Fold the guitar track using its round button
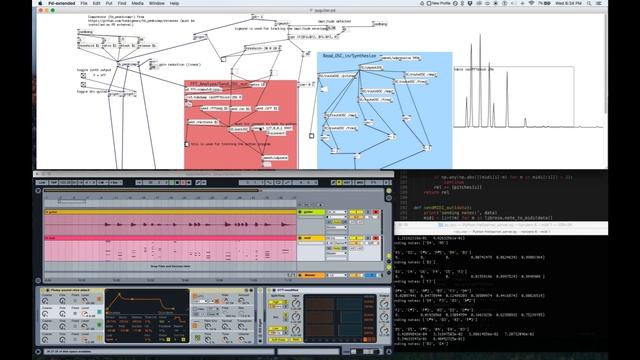 click(x=300, y=212)
